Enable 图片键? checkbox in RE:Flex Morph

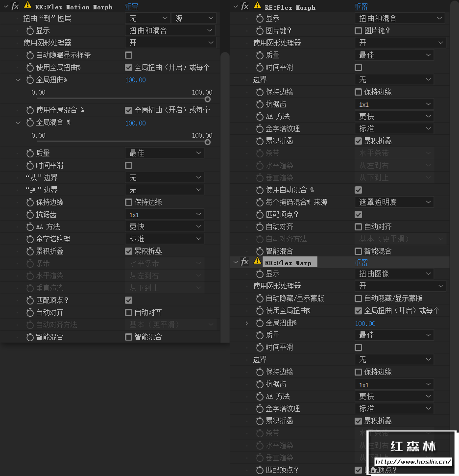[x=358, y=31]
